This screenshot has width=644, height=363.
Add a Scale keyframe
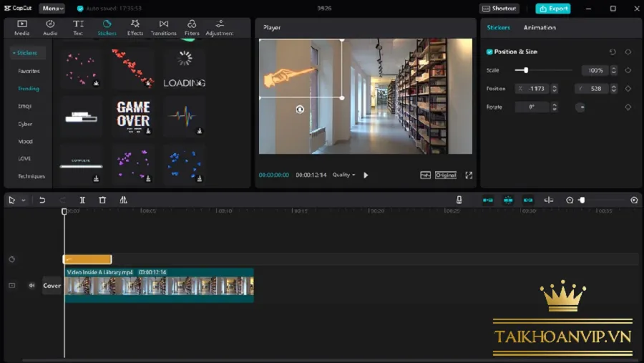[628, 70]
